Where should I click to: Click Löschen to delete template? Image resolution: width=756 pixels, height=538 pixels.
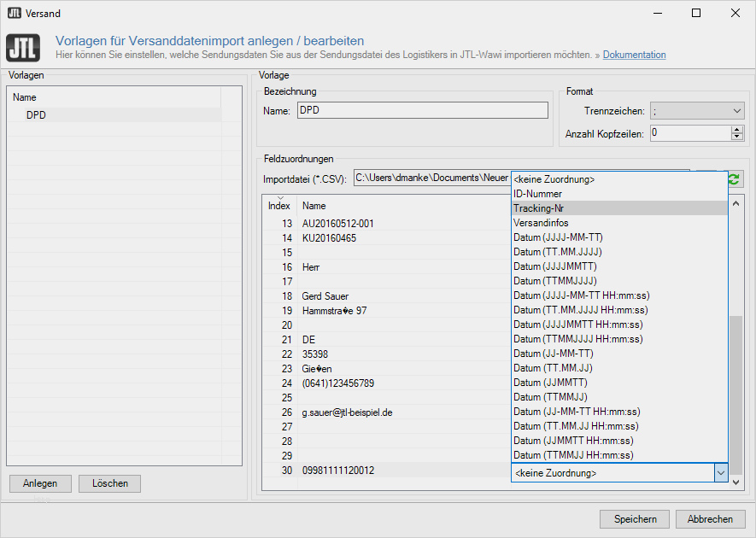click(x=110, y=483)
